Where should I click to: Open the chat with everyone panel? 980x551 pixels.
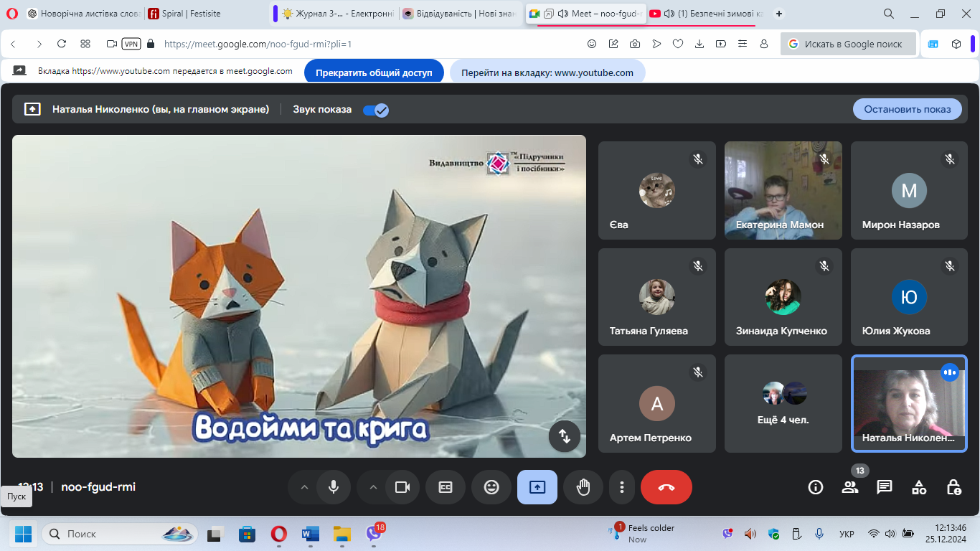885,487
